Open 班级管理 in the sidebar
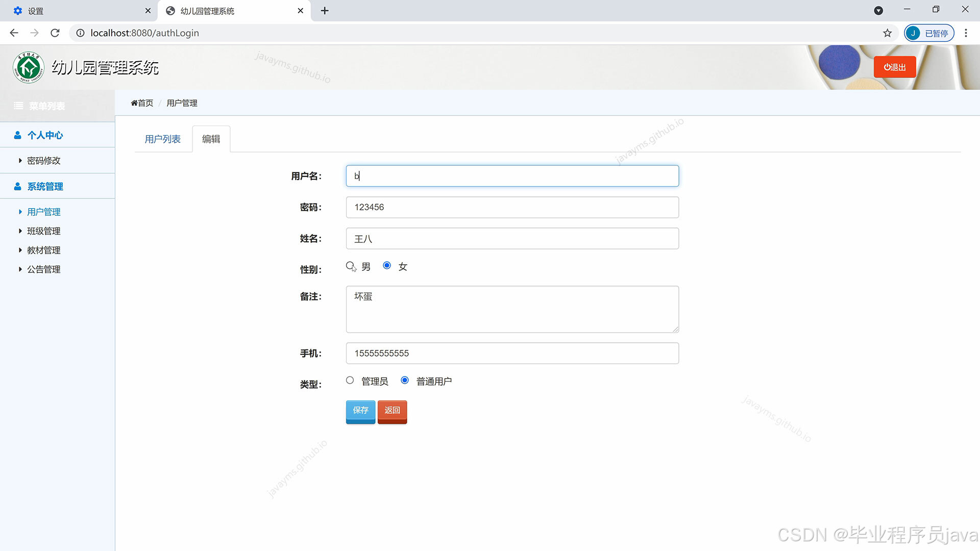This screenshot has width=980, height=551. (x=44, y=231)
